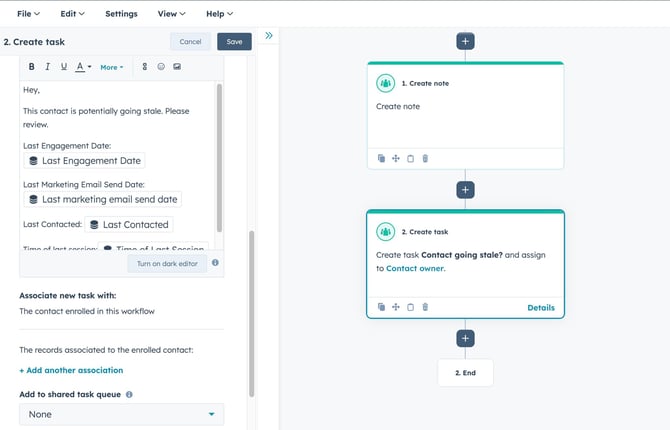
Task: Expand the More formatting options dropdown
Action: coord(112,67)
